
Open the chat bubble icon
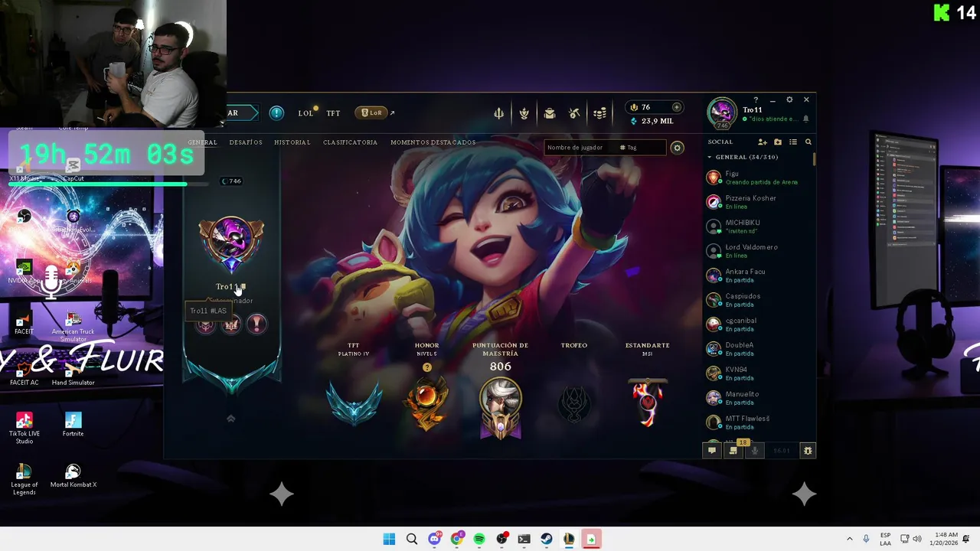click(x=712, y=451)
